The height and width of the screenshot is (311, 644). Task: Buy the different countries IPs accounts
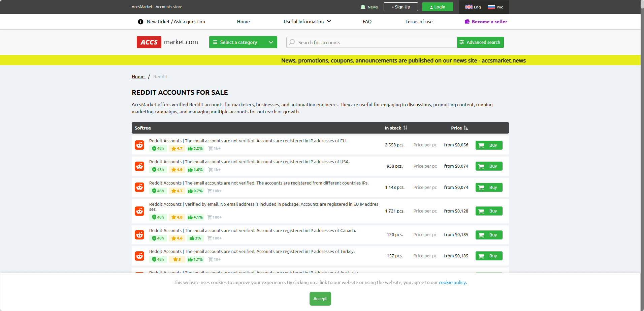coord(489,187)
